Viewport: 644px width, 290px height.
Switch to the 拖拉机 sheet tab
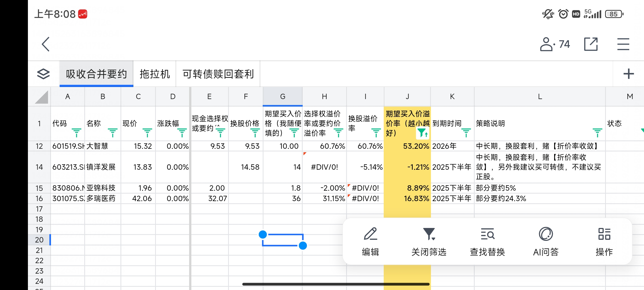[x=155, y=74]
